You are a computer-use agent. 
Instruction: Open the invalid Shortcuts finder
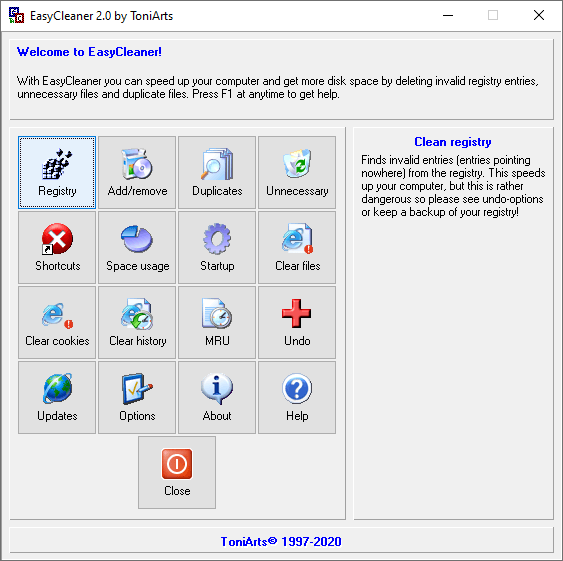[x=57, y=247]
